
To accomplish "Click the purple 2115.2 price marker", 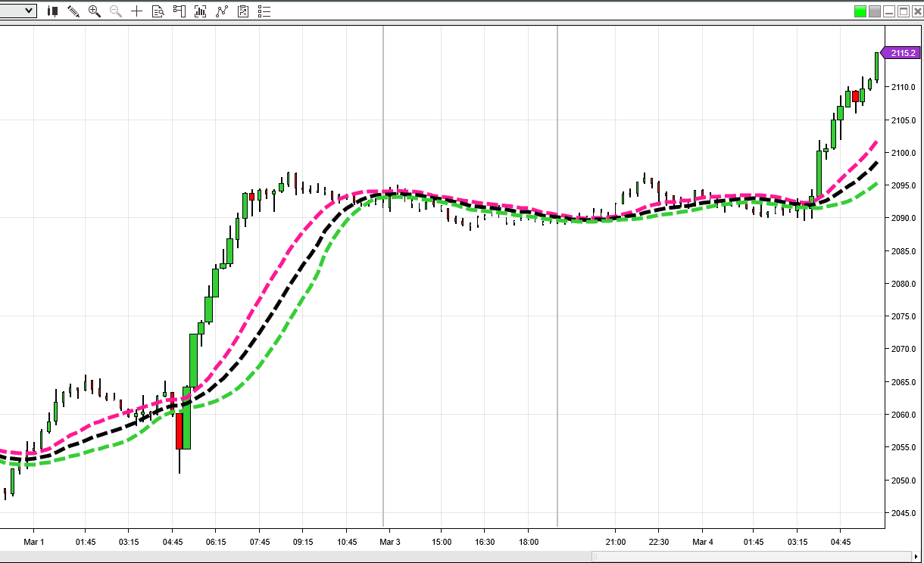I will point(901,53).
